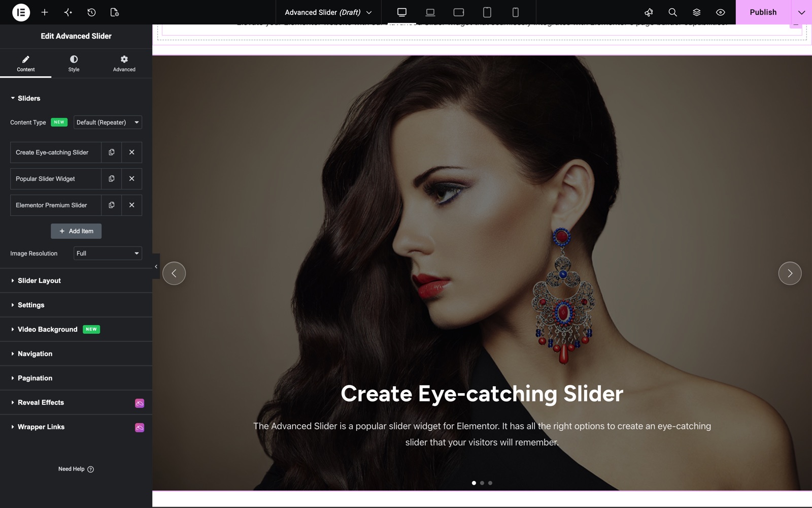Image resolution: width=812 pixels, height=508 pixels.
Task: Remove the Popular Slider Widget item
Action: pos(132,179)
